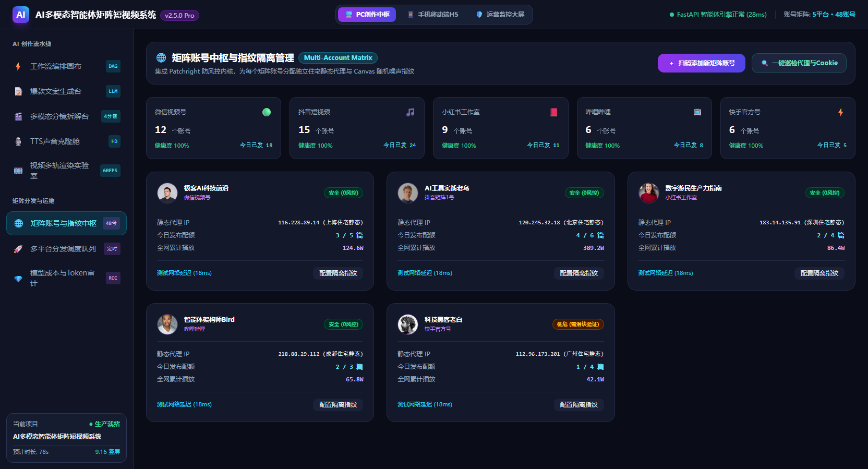Switch to the PC创作中枢 tab
Viewport: 868px width, 469px height.
367,15
